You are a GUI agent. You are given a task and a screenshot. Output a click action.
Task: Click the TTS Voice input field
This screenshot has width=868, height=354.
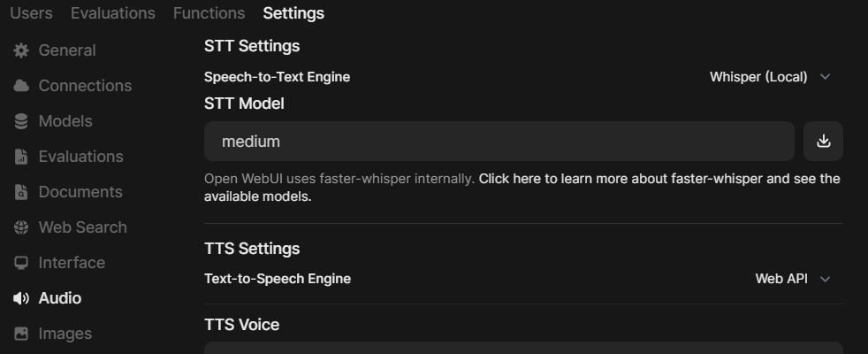[x=522, y=348]
